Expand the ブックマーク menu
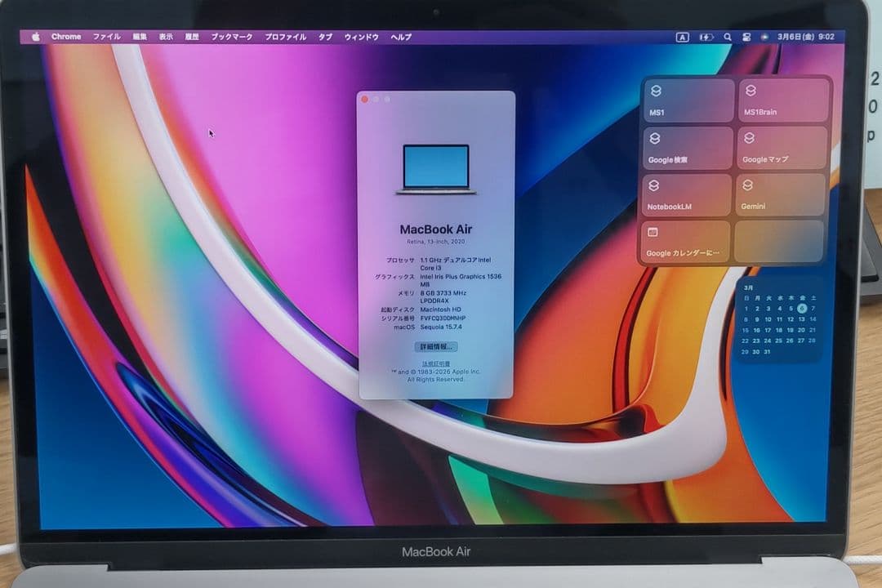The width and height of the screenshot is (882, 588). click(x=232, y=37)
